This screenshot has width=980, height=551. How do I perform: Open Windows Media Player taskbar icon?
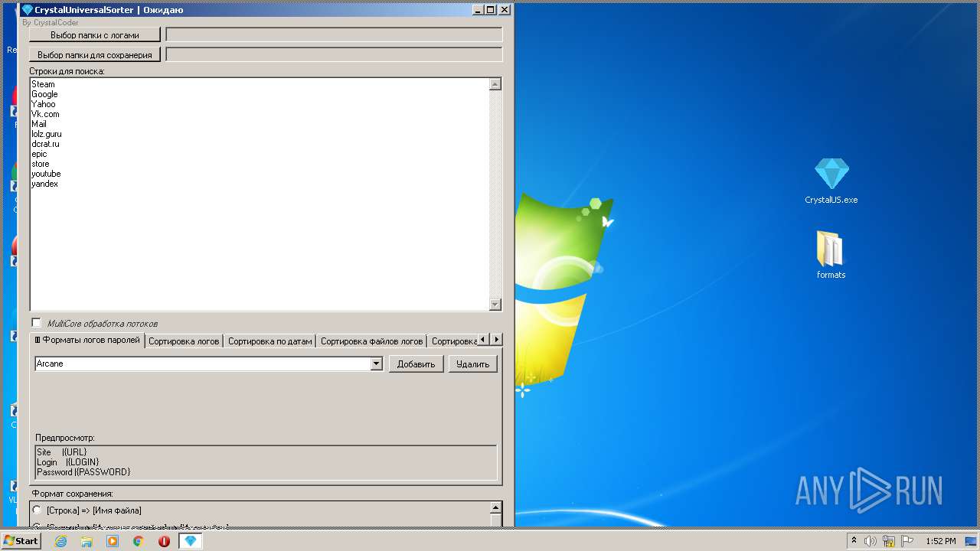tap(113, 541)
